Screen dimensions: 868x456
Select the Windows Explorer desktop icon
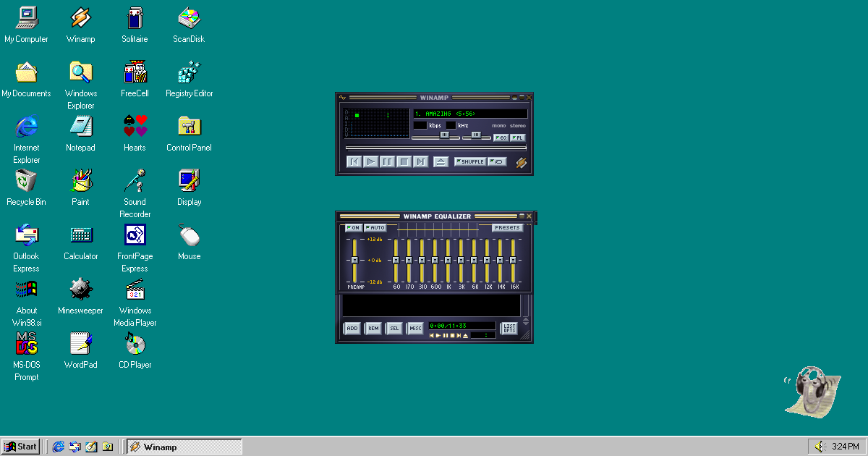click(x=80, y=85)
